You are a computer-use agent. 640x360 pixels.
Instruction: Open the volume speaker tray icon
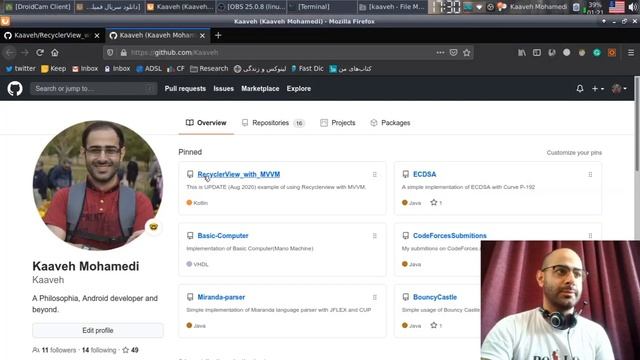pyautogui.click(x=633, y=7)
